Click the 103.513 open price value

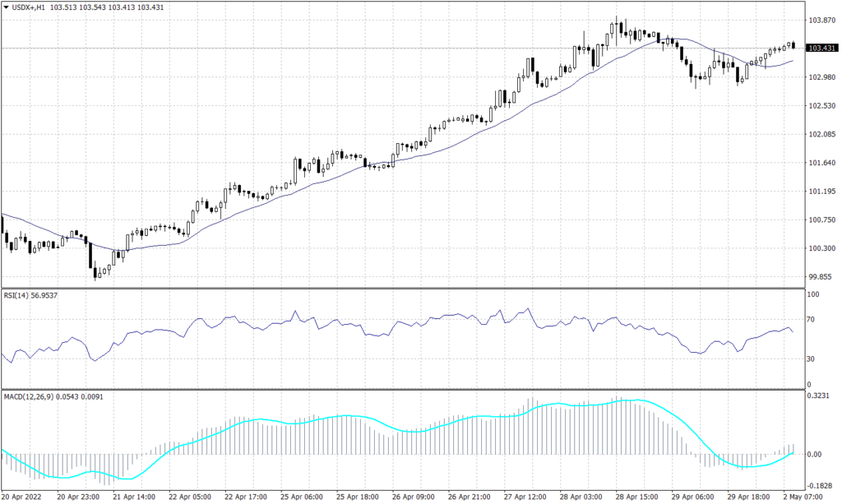(x=63, y=7)
